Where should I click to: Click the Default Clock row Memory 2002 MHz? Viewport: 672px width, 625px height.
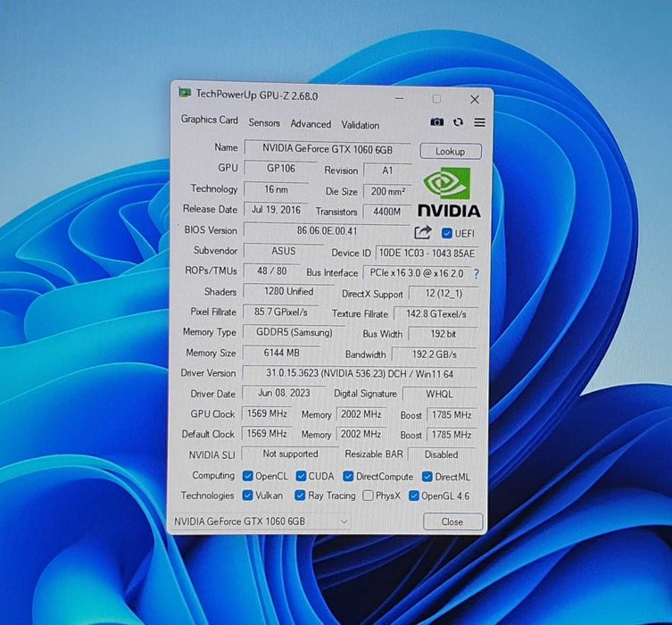[x=361, y=434]
